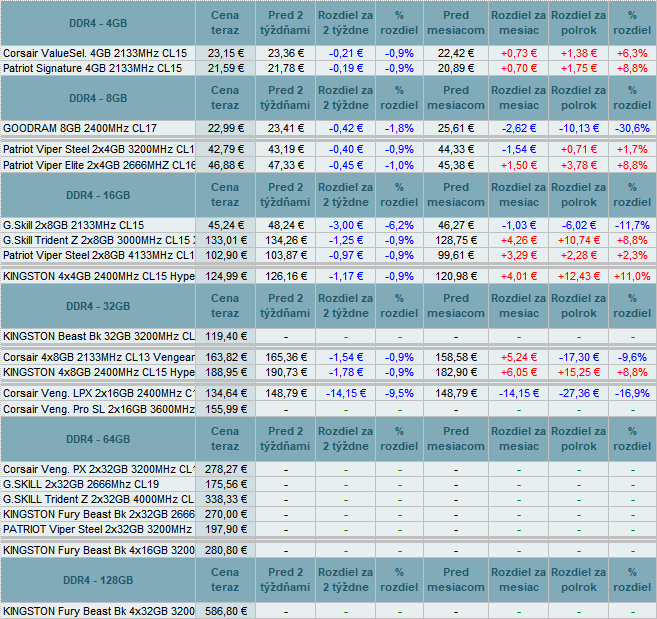Click Corsair Veng. Pro SL 2x16GB 3600MHz row name
This screenshot has height=619, width=657.
tap(98, 409)
